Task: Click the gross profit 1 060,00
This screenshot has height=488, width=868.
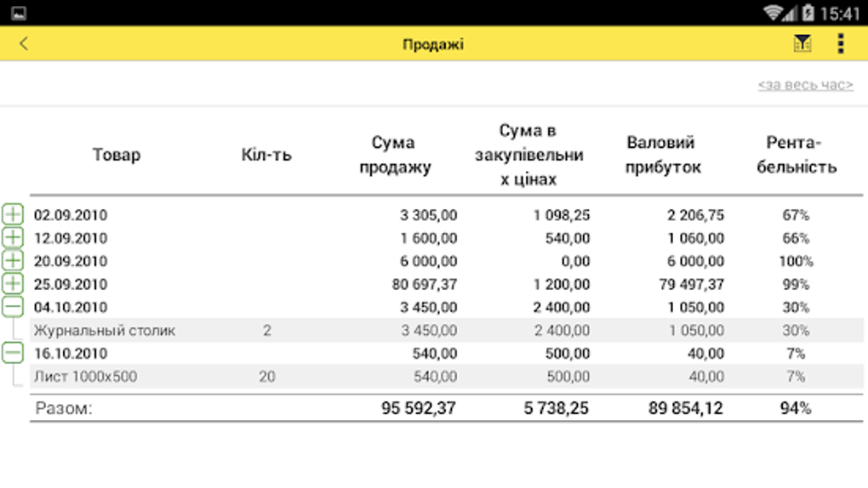Action: pos(695,238)
